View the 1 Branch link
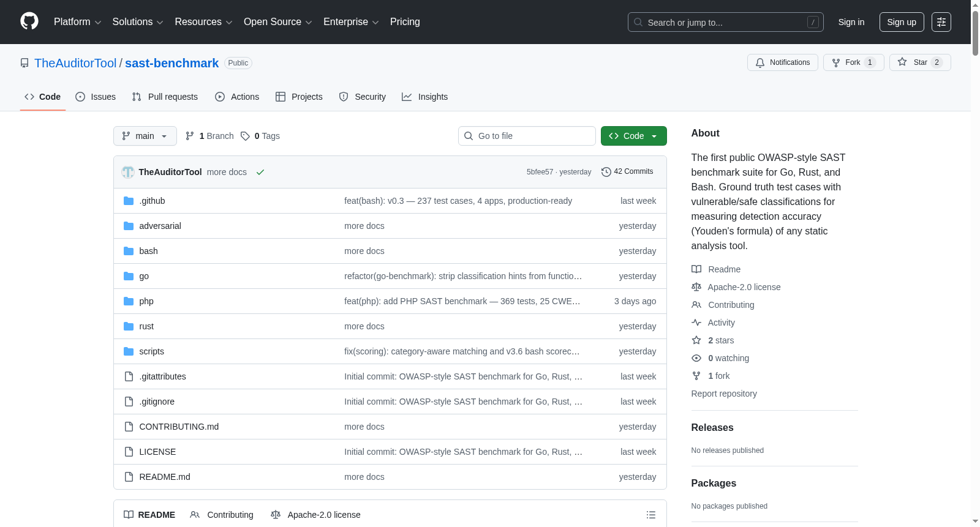This screenshot has height=527, width=980. tap(209, 136)
